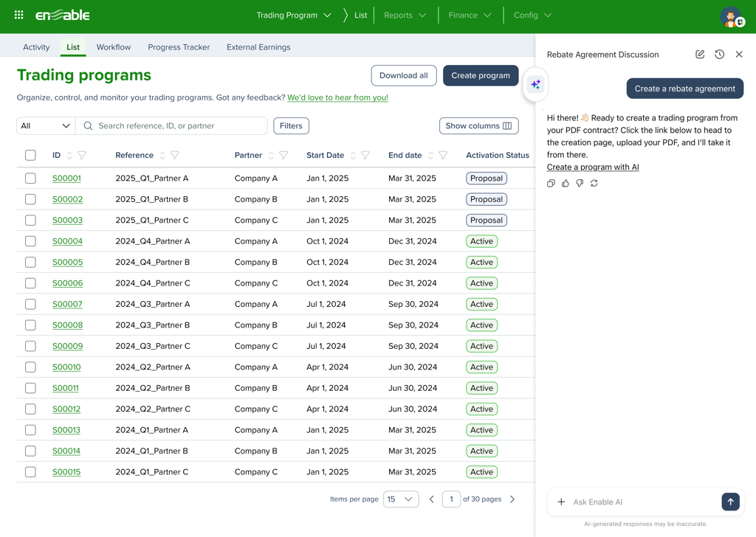Select checkbox for row S00001
Viewport: 756px width, 537px height.
click(x=30, y=179)
